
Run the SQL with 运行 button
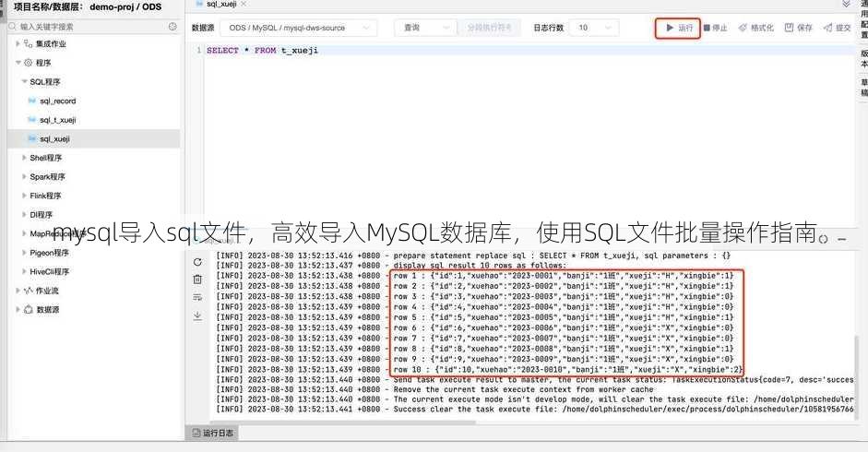[x=678, y=28]
